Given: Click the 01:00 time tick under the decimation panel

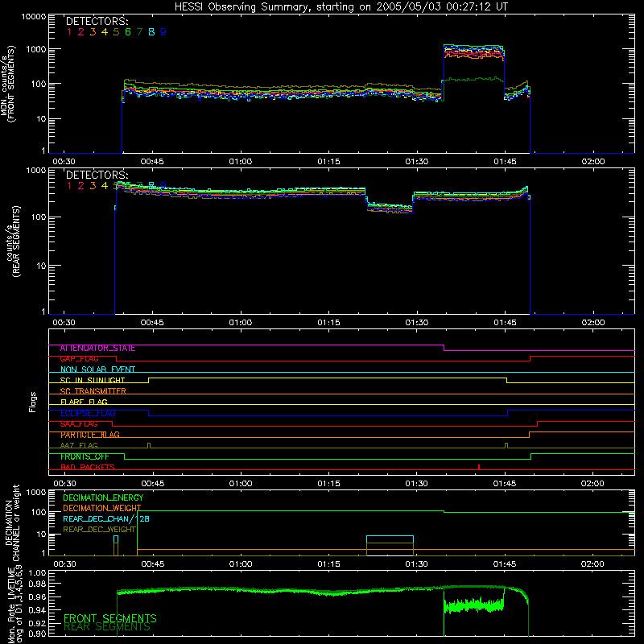Looking at the screenshot, I should click(240, 564).
